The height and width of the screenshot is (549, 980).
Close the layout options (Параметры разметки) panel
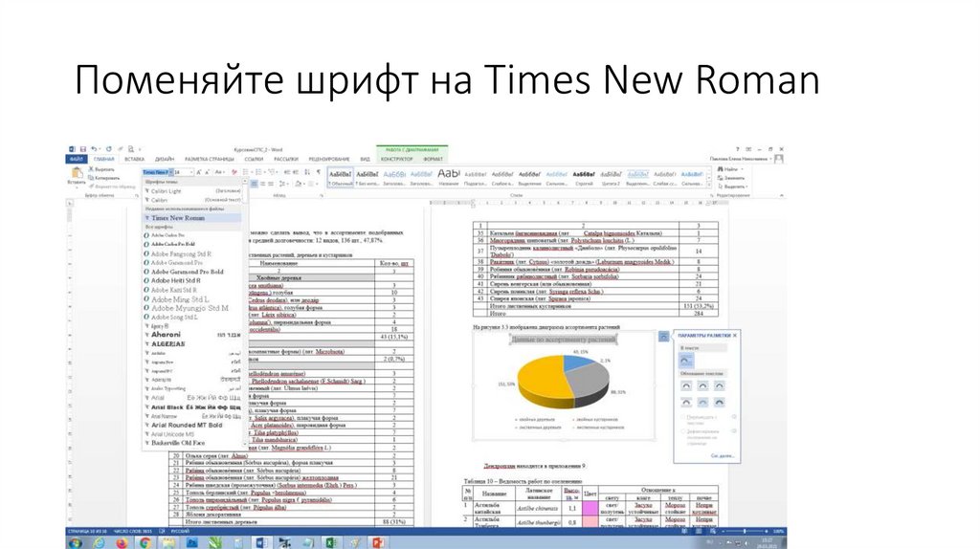coord(735,336)
